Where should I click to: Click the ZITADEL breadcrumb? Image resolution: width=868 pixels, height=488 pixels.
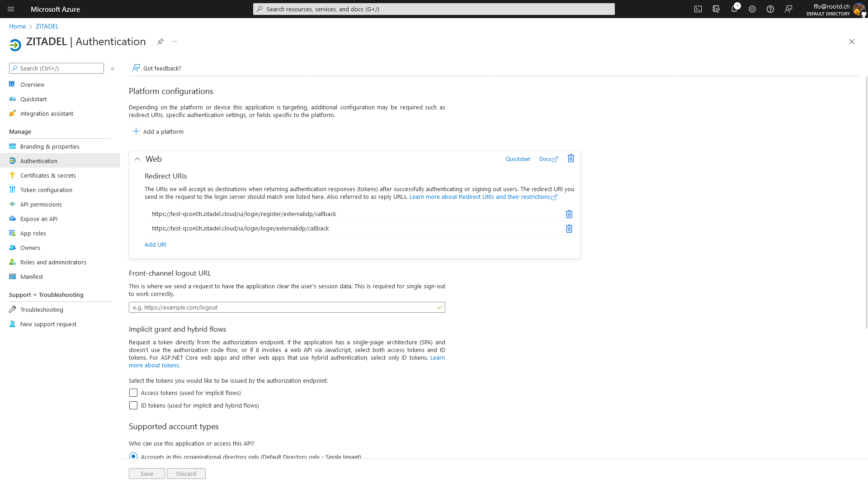(47, 26)
